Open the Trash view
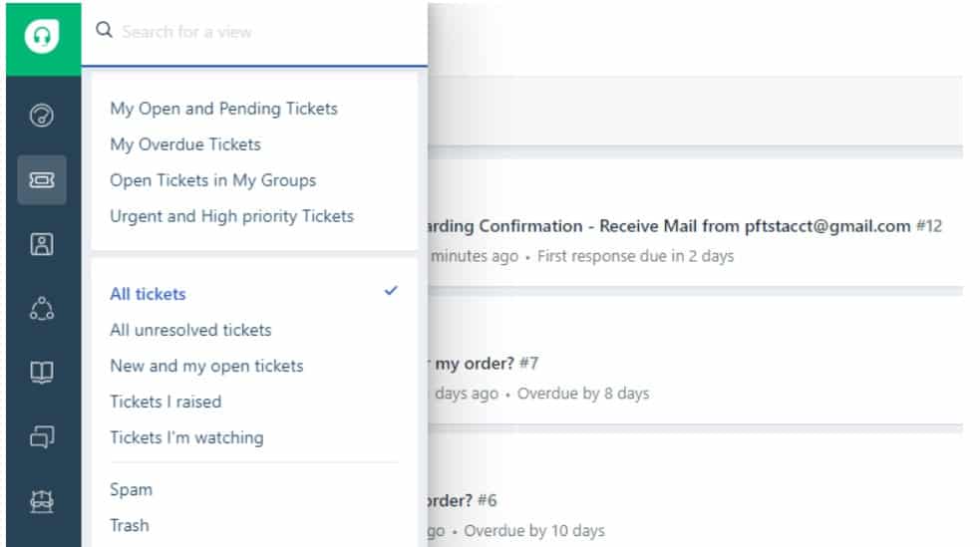 click(x=129, y=525)
